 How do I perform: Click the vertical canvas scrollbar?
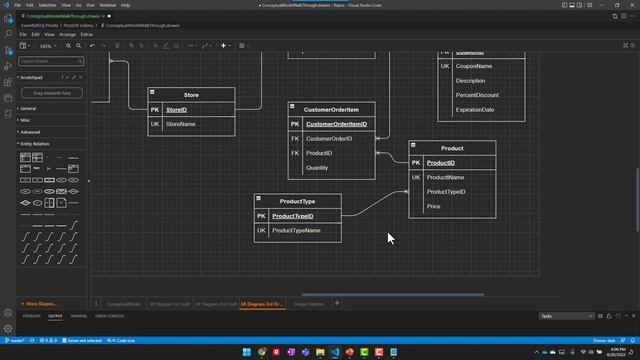[x=637, y=200]
